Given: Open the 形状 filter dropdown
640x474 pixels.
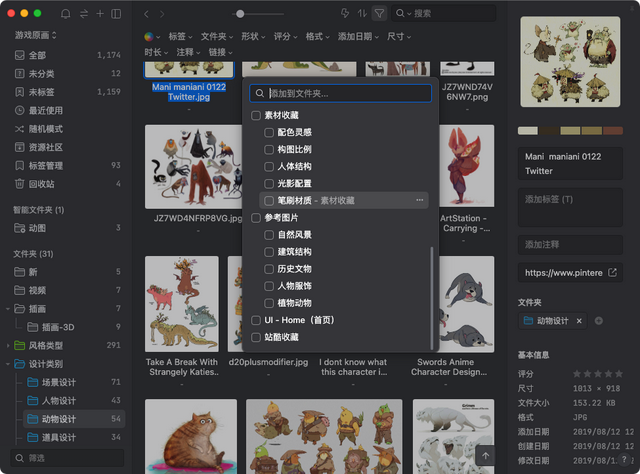Looking at the screenshot, I should pos(253,37).
